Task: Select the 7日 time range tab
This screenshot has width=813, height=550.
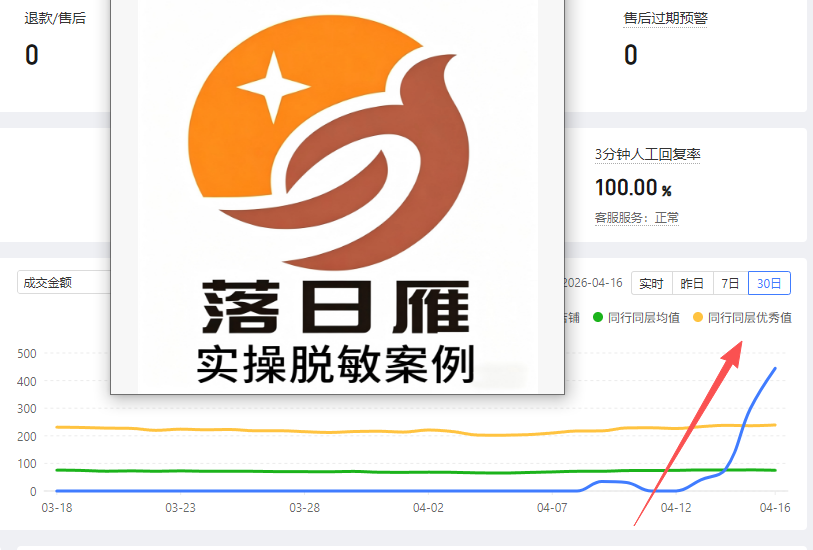Action: click(731, 284)
